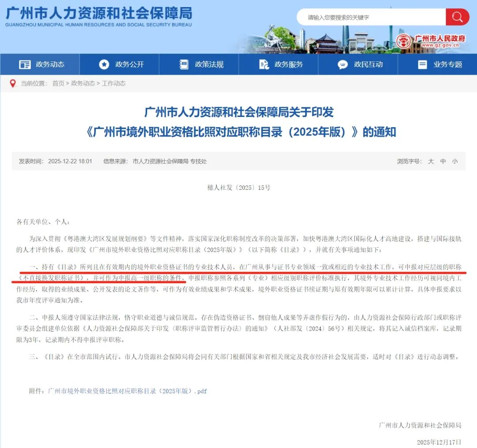Click the red magnifier search button
This screenshot has width=477, height=448.
pos(457,17)
